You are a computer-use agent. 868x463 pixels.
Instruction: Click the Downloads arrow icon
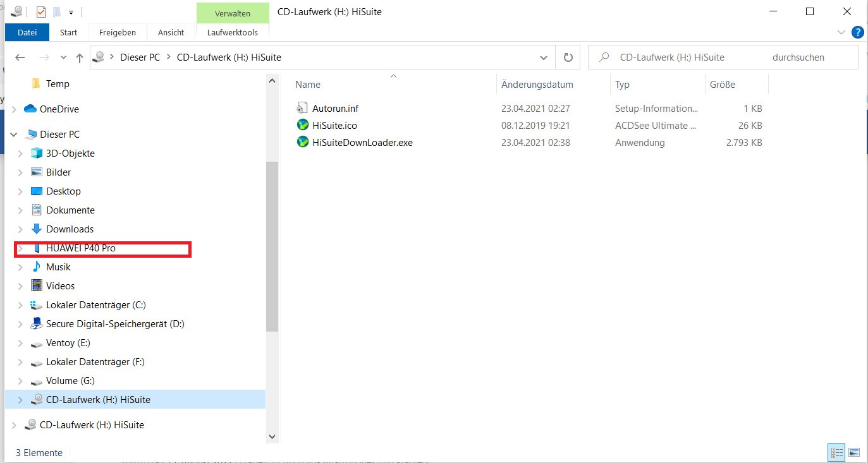pyautogui.click(x=37, y=229)
